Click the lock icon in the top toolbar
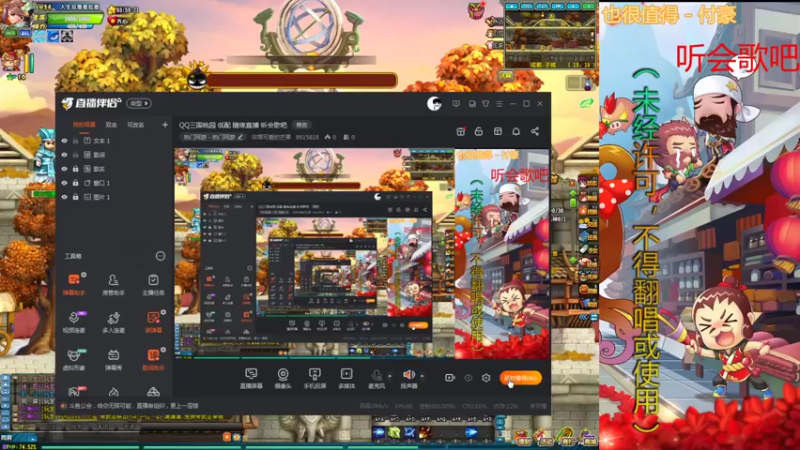Screen dimensions: 800x450 pyautogui.click(x=479, y=132)
